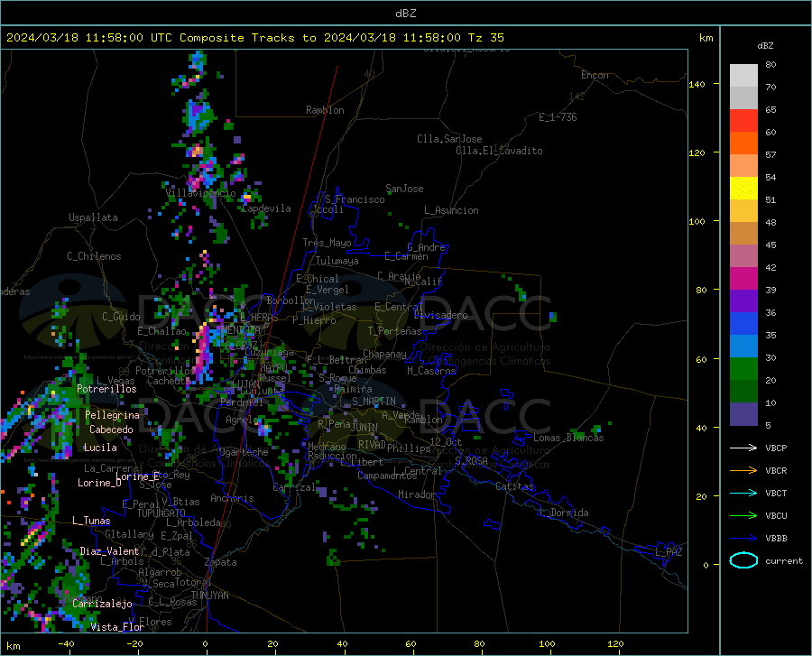Click the Potrerillos pink map label
Viewport: 812px width, 656px height.
106,389
